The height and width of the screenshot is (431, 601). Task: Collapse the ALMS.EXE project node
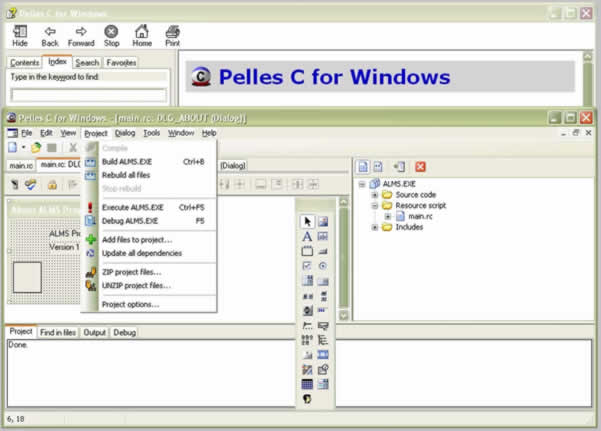[362, 184]
